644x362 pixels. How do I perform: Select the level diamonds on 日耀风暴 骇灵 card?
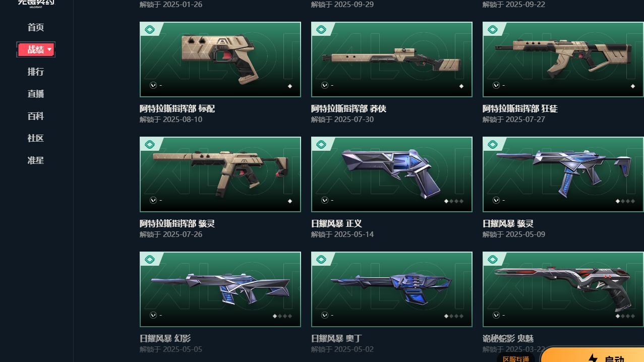click(x=624, y=201)
